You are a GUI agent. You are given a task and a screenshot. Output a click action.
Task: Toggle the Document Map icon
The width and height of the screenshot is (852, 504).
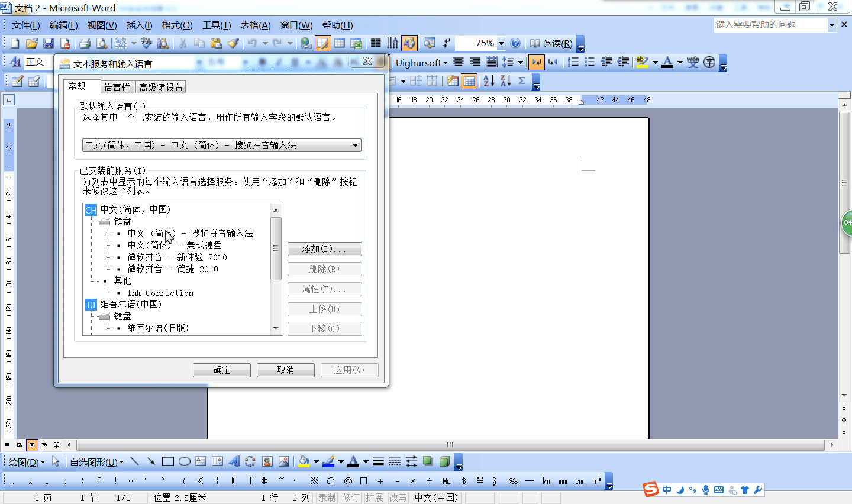(430, 43)
